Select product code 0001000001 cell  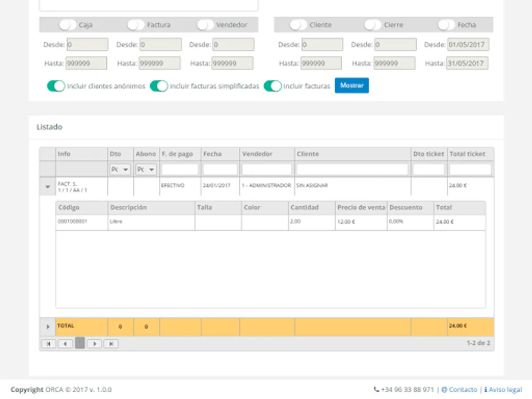coord(82,222)
